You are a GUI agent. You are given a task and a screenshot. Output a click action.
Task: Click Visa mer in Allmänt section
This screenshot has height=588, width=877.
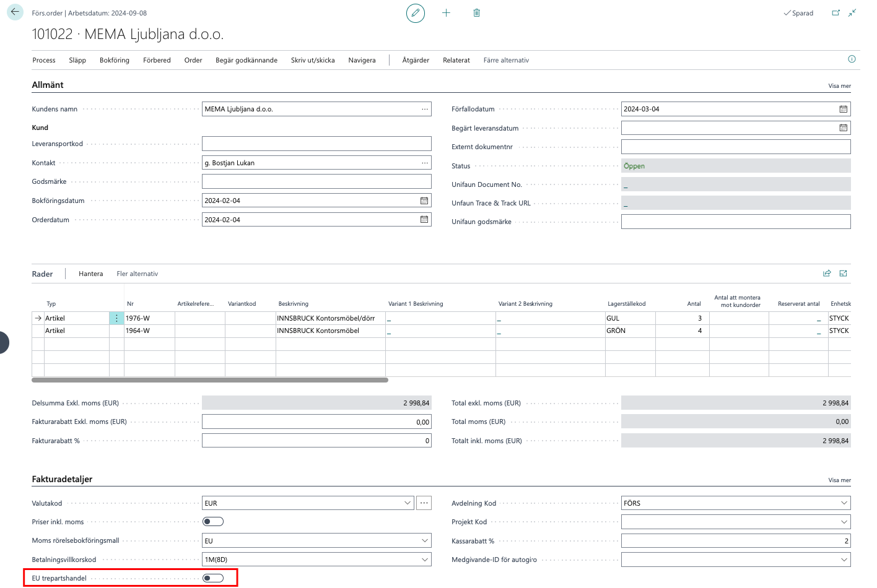[839, 86]
